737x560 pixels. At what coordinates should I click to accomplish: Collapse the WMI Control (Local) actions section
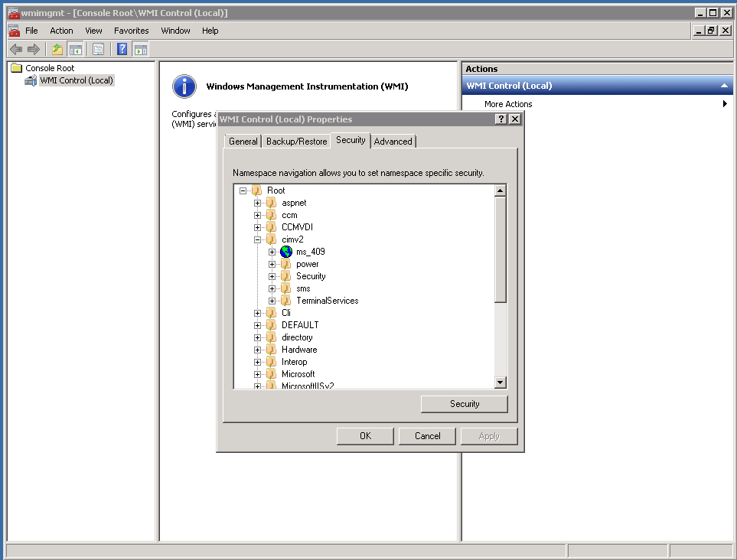(724, 86)
